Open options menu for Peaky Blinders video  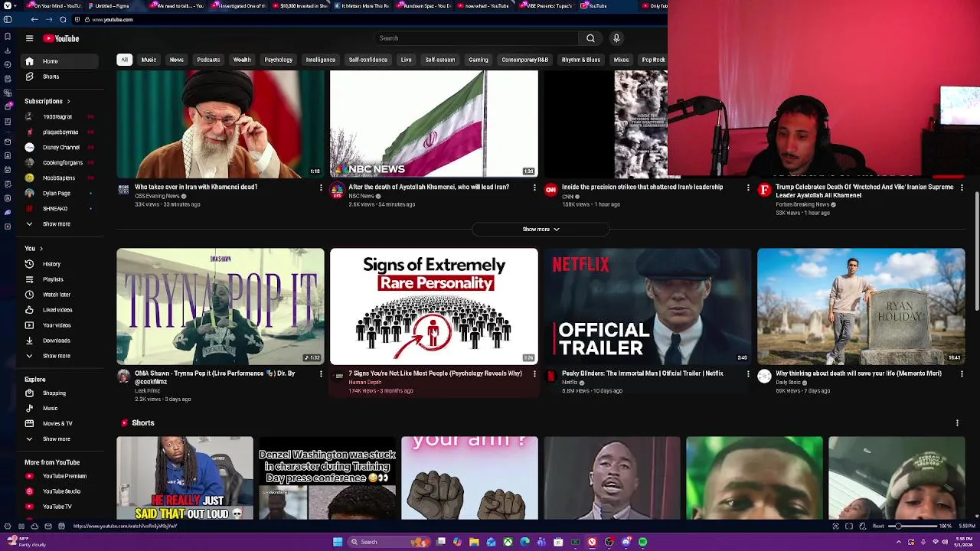coord(748,373)
